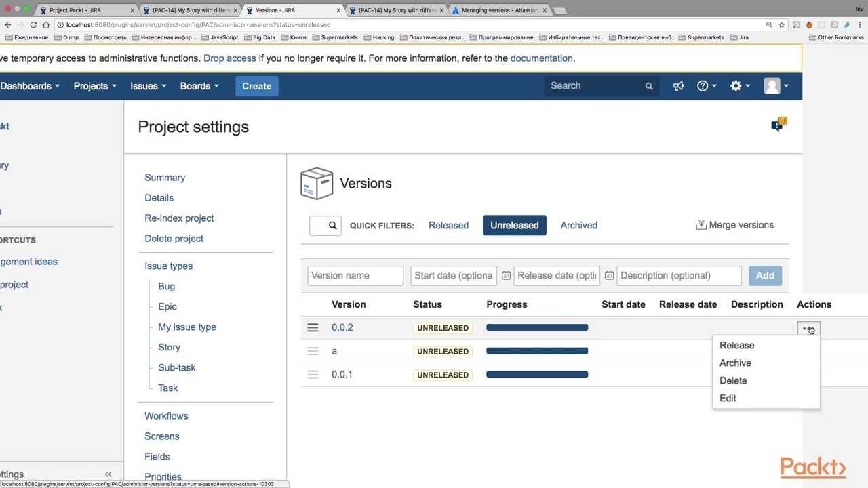Open the Projects dropdown menu
This screenshot has width=868, height=488.
[x=95, y=86]
